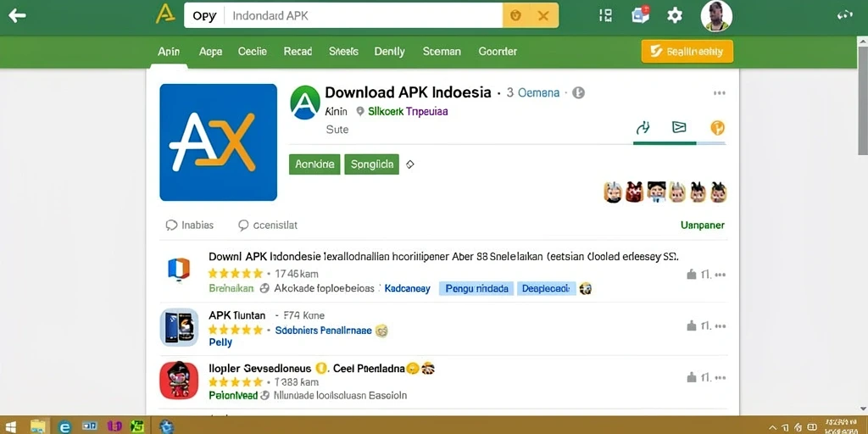Click the yellow A logo in header
This screenshot has height=434, width=868.
(x=165, y=14)
